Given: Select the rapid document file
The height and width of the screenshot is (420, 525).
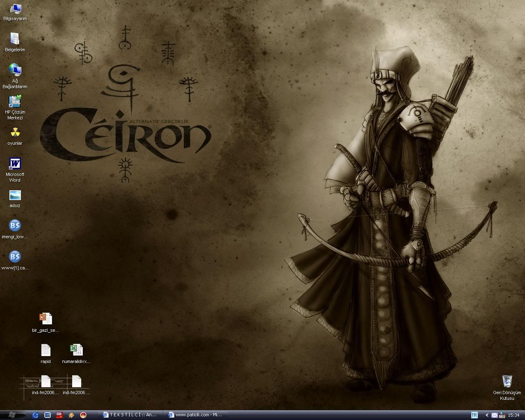Looking at the screenshot, I should [x=46, y=354].
